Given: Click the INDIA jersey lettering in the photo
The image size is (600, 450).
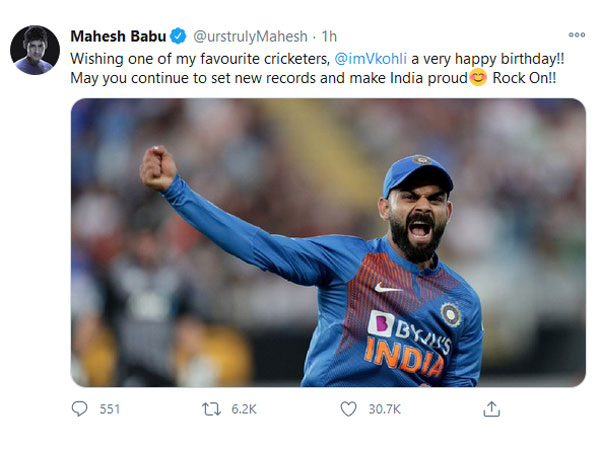Looking at the screenshot, I should 405,355.
